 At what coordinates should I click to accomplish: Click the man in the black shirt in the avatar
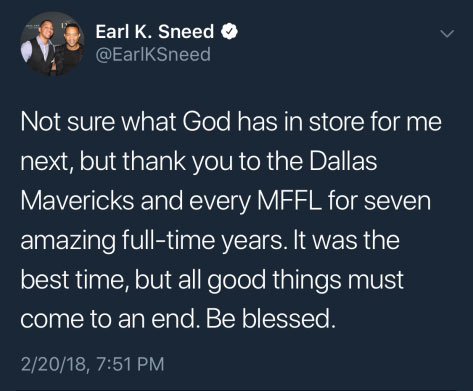coord(69,48)
